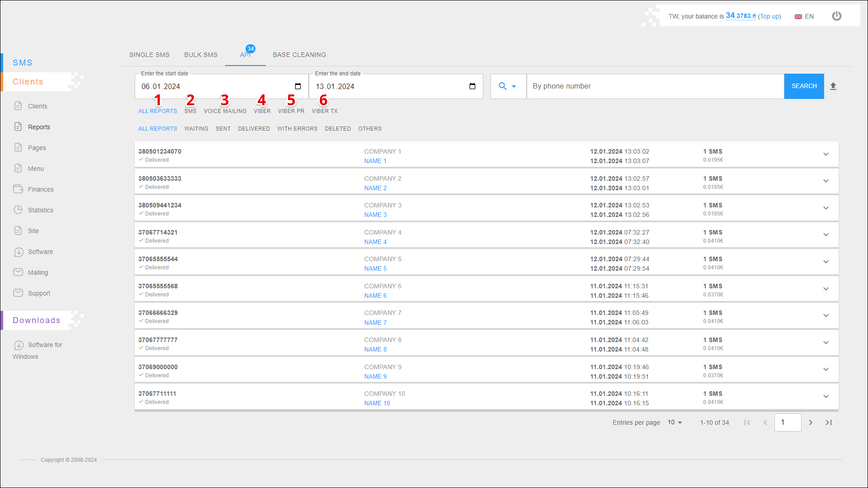Click the upload export icon beside Search
Screen dimensions: 868x488
click(x=833, y=86)
